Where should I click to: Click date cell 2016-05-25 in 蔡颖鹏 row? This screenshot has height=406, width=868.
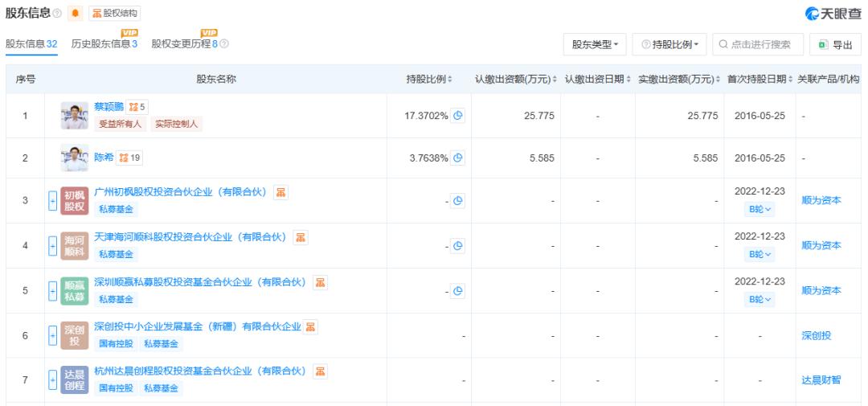tap(759, 116)
